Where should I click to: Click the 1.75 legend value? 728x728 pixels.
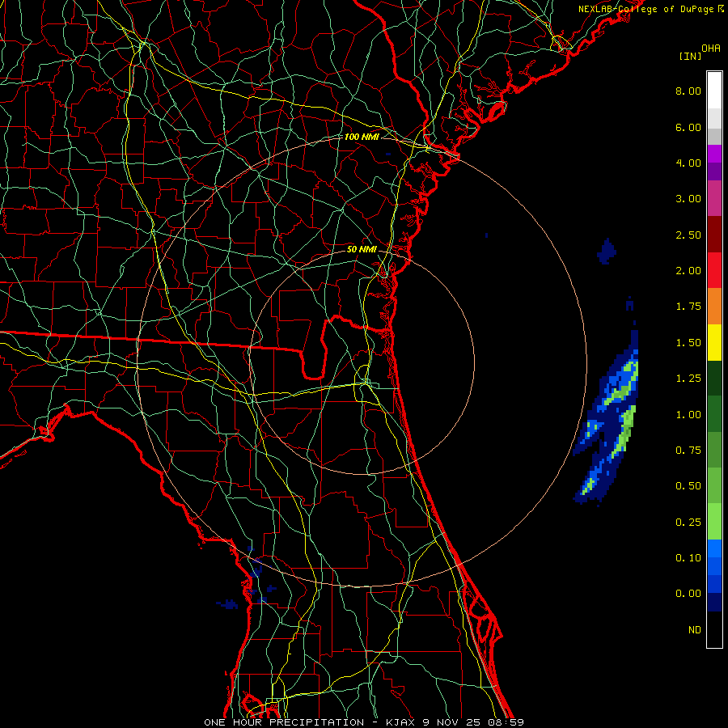coord(688,307)
